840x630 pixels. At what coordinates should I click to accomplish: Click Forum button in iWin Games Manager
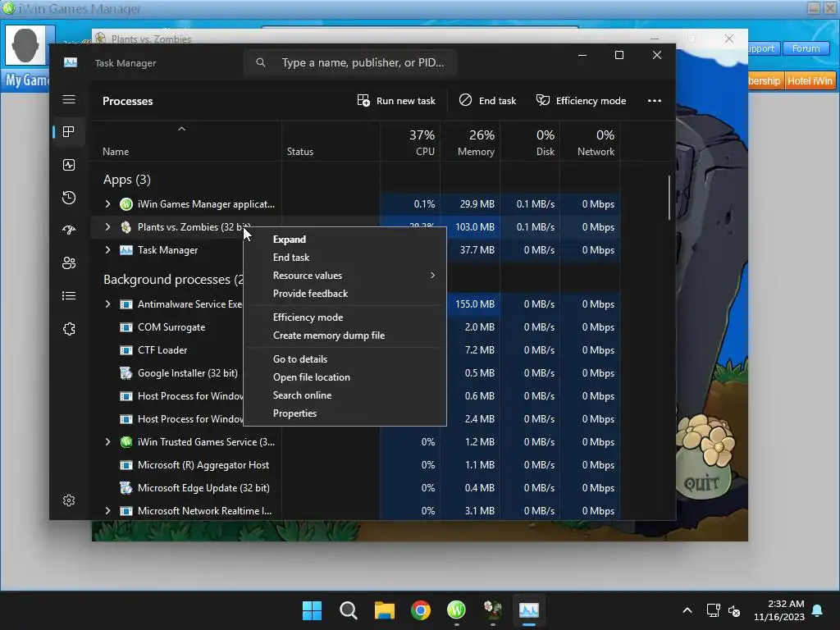click(x=806, y=48)
